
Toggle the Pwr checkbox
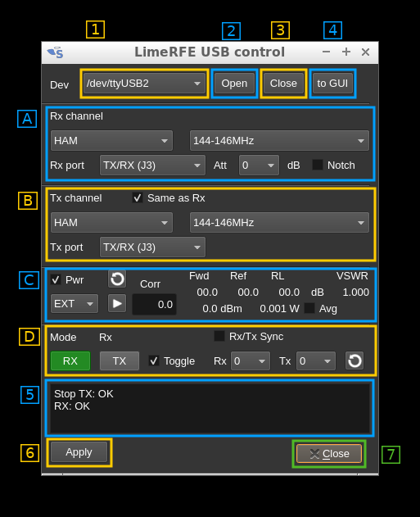pyautogui.click(x=56, y=279)
